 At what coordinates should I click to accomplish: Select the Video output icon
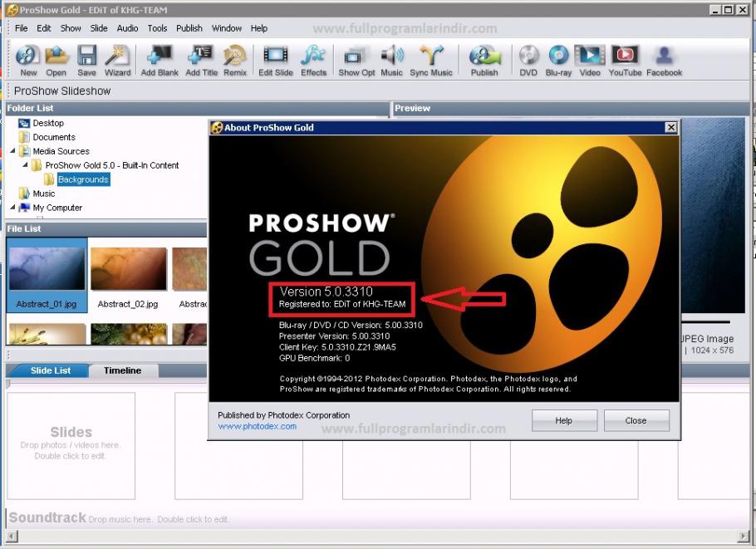(590, 61)
